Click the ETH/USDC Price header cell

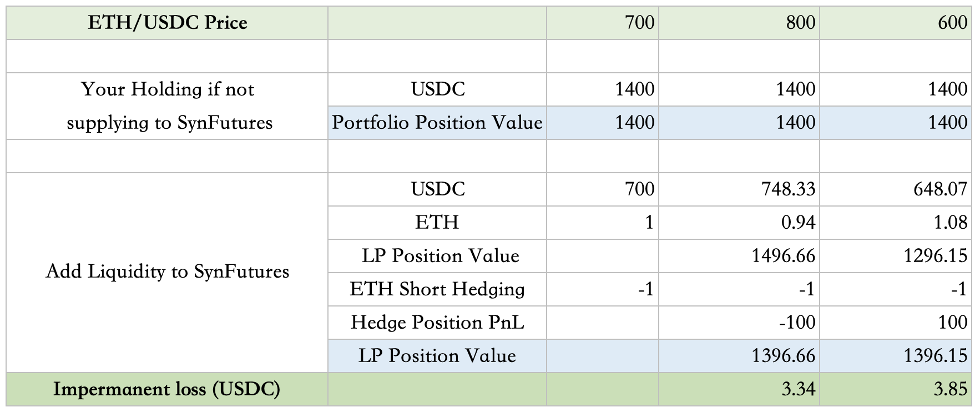167,23
